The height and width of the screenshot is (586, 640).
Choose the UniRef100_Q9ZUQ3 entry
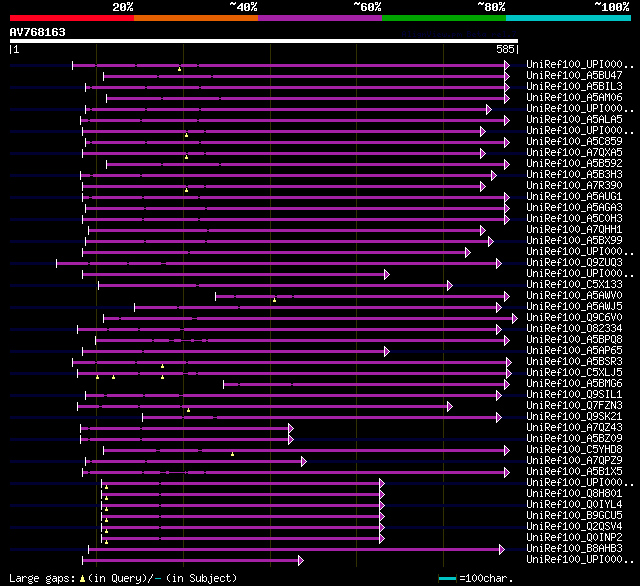pyautogui.click(x=574, y=263)
